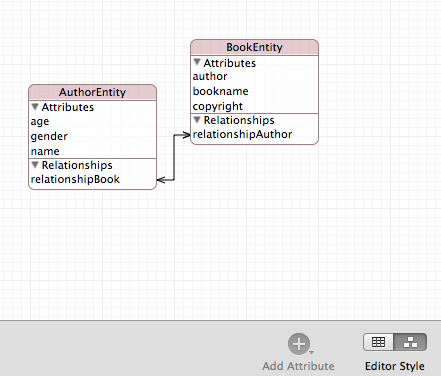This screenshot has width=441, height=376.
Task: Select the bookname attribute in BookEntity
Action: [220, 91]
